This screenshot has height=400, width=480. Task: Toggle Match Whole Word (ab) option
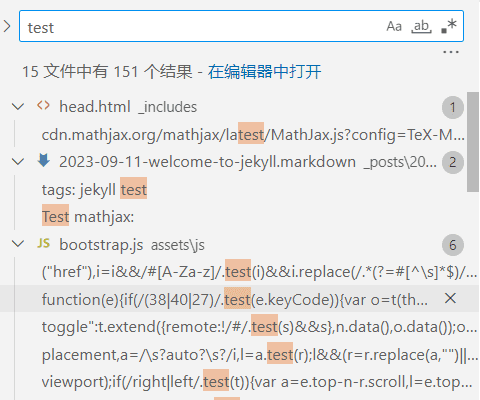(x=421, y=26)
